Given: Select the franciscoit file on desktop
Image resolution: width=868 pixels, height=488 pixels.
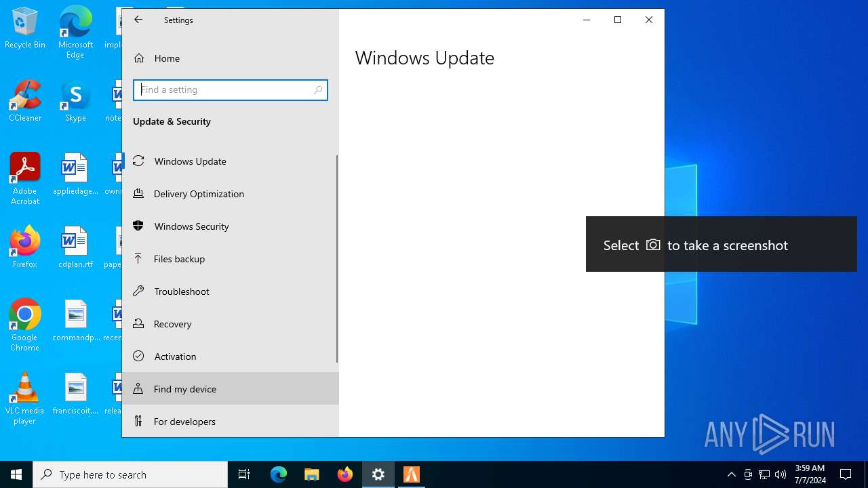Looking at the screenshot, I should (x=75, y=394).
